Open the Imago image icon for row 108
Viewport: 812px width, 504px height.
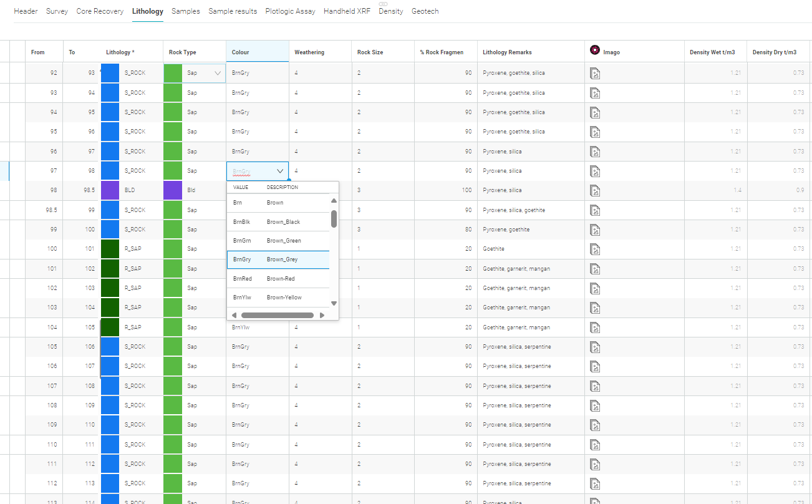pyautogui.click(x=596, y=405)
